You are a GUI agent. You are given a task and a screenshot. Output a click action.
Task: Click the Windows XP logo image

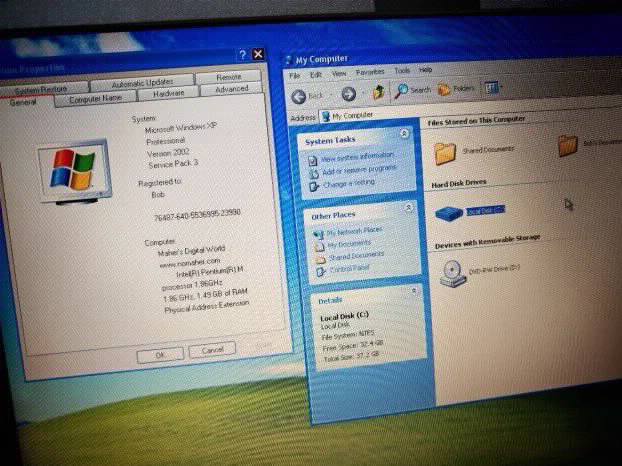74,171
